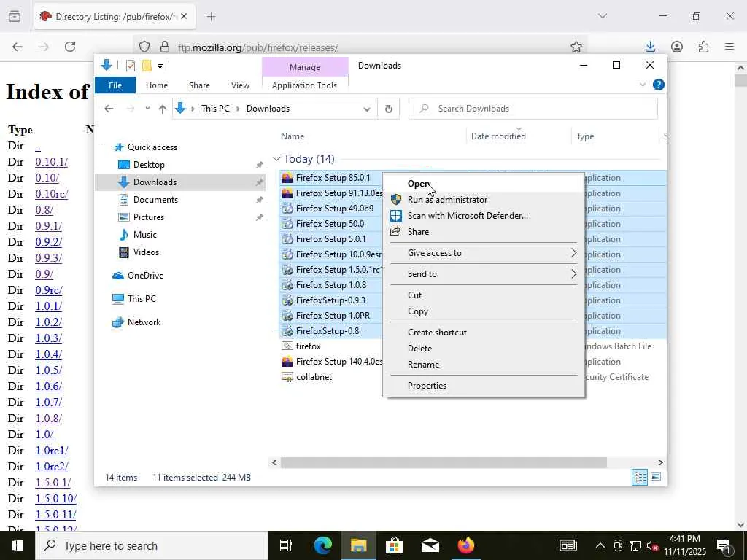Screen dimensions: 747x560
Task: Go back in the Firefox browser
Action: pos(18,47)
